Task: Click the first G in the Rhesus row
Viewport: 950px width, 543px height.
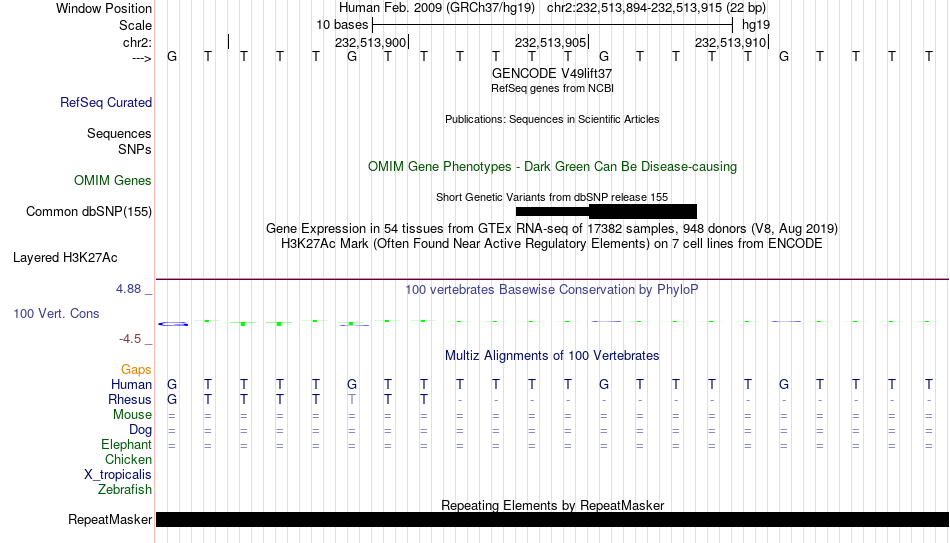Action: (172, 399)
